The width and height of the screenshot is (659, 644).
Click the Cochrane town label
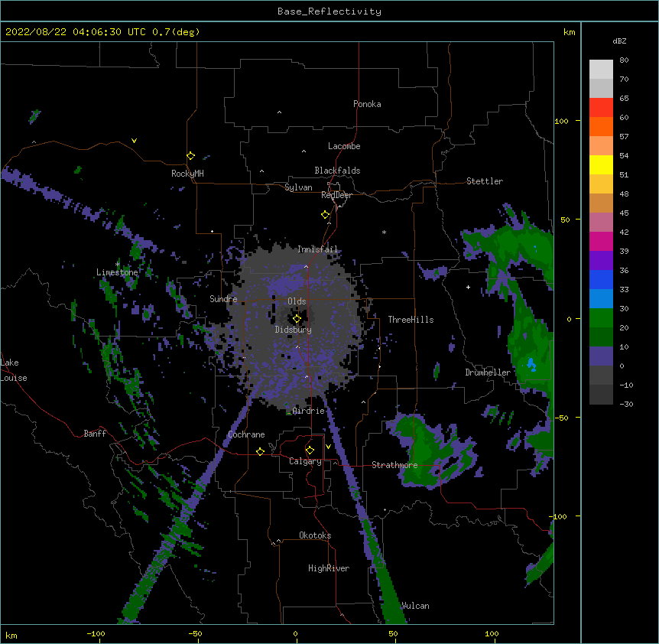[x=246, y=434]
